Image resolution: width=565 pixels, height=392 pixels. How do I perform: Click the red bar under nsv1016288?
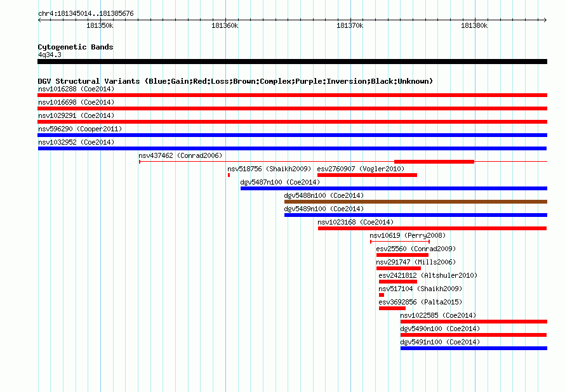pos(292,95)
